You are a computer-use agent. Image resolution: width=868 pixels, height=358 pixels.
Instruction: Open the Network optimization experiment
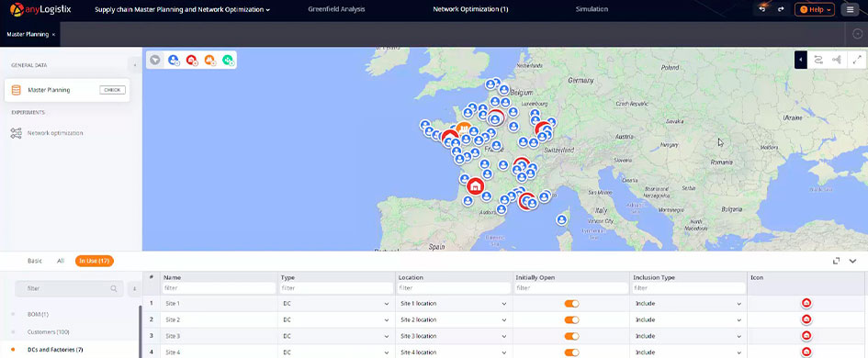click(x=55, y=133)
